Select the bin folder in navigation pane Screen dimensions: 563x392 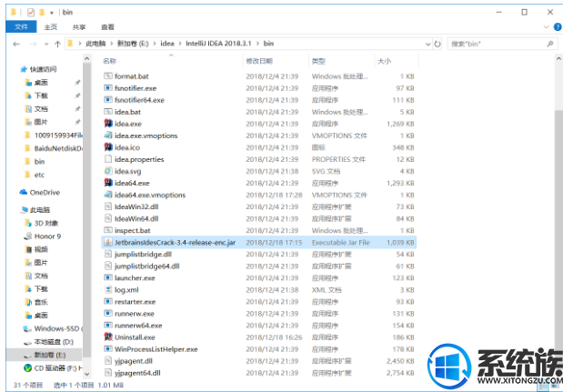(x=39, y=162)
